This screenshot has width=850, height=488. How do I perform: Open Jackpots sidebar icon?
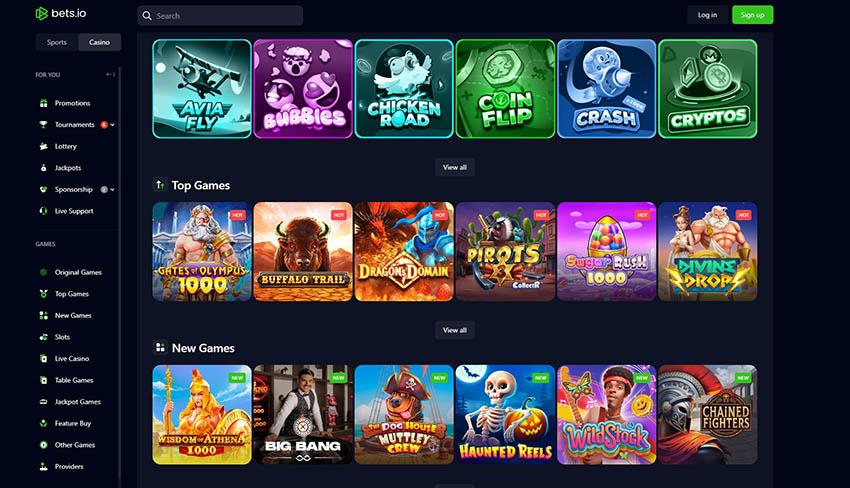[43, 168]
